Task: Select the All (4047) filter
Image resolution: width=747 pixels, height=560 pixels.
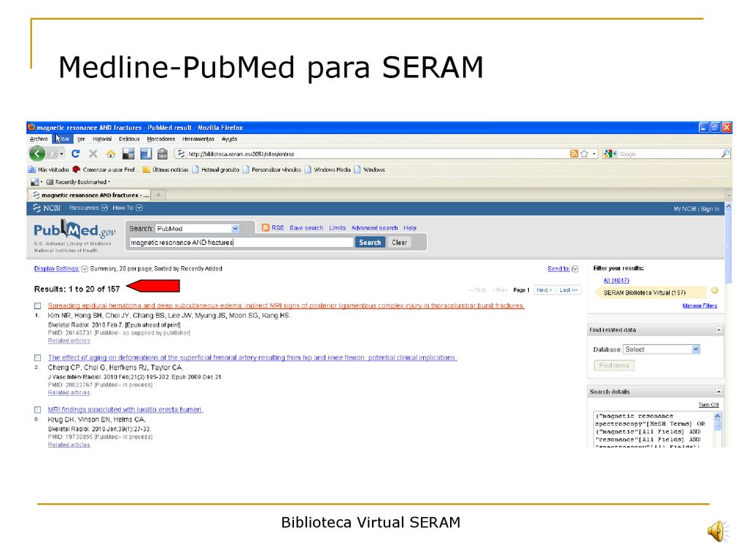Action: (x=616, y=281)
